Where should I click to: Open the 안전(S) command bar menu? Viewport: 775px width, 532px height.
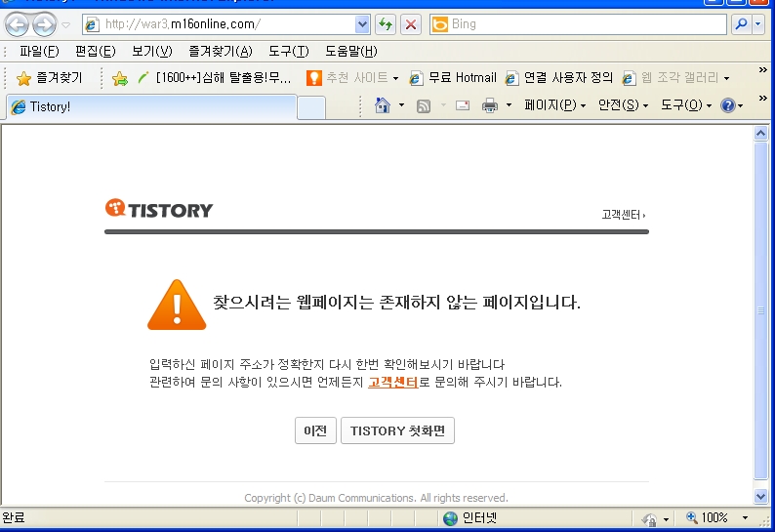(623, 105)
